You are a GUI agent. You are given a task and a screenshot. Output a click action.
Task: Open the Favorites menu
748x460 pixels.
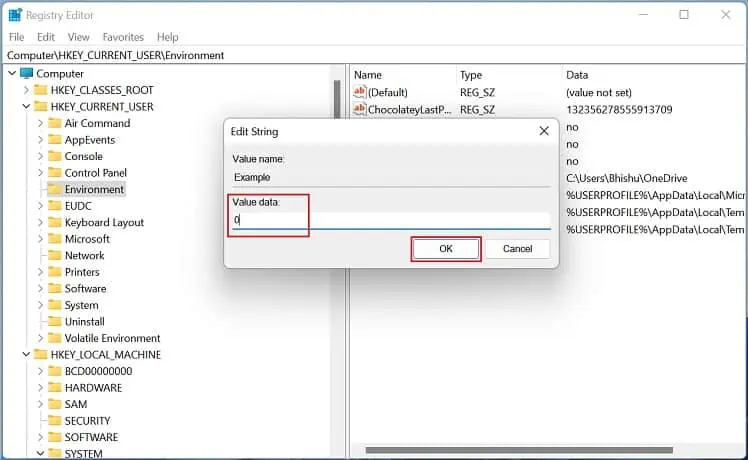(123, 37)
